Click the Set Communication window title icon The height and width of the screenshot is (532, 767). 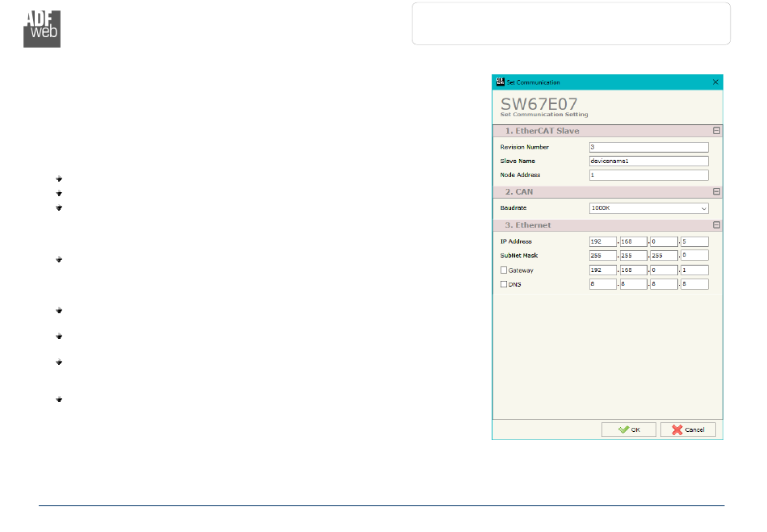tap(501, 82)
